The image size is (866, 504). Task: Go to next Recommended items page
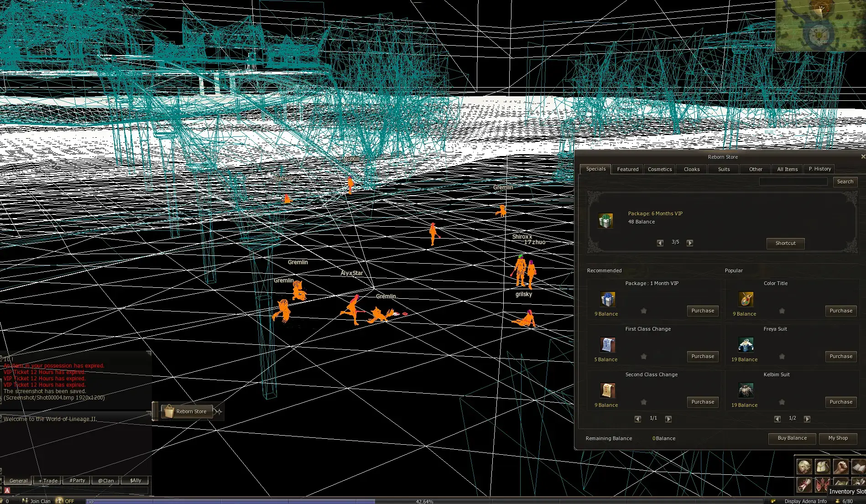point(668,419)
